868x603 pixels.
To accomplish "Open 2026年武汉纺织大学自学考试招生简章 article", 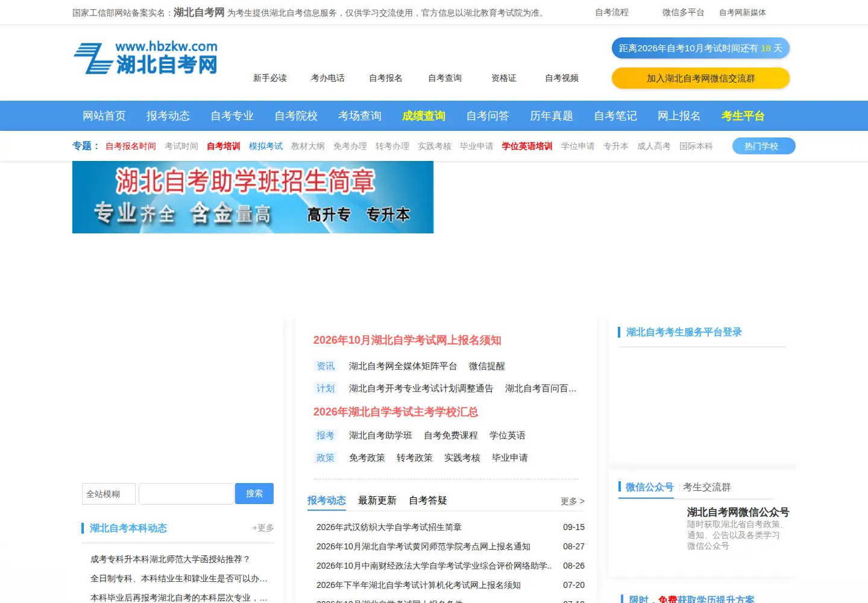I will [x=389, y=527].
